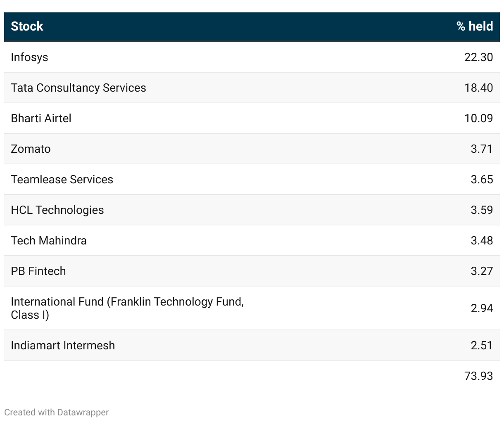Click the 22.30 value for Infosys
This screenshot has height=422, width=504.
click(478, 57)
